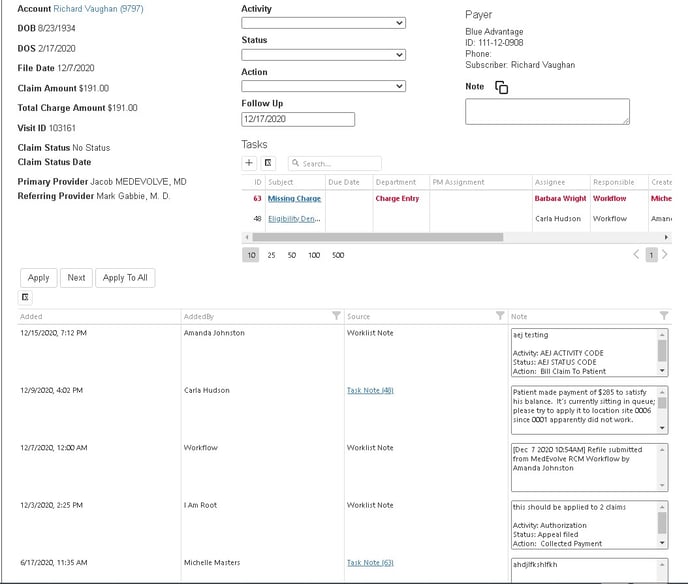Click the export icon beside Tasks search
Screen dimensions: 688x584
269,163
